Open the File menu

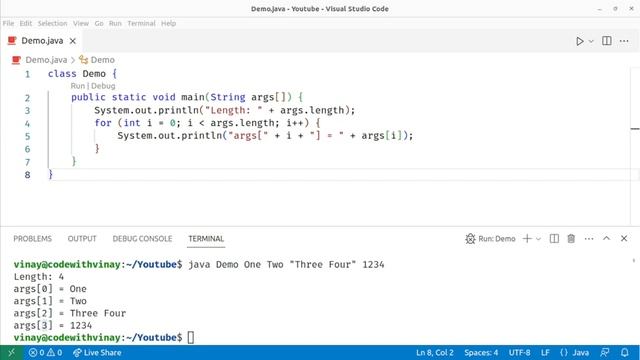[x=8, y=23]
